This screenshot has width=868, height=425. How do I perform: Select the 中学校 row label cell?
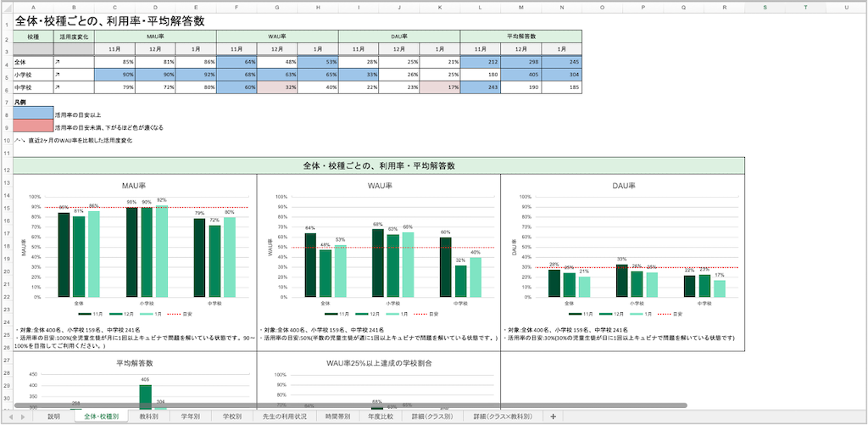coord(33,87)
